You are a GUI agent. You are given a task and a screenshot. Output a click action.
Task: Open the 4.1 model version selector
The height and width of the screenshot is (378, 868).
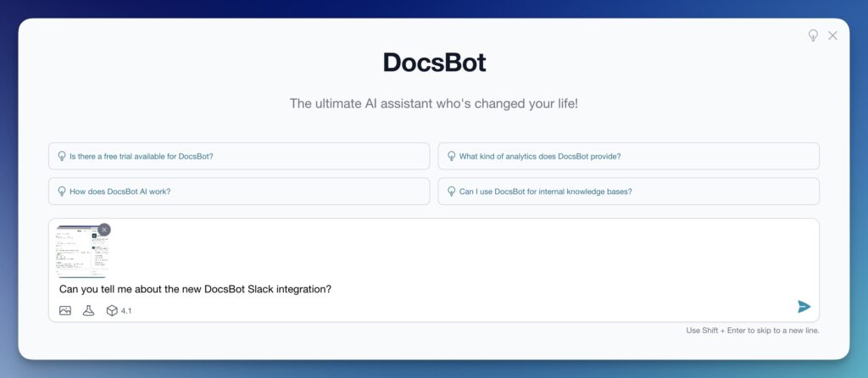pos(126,311)
